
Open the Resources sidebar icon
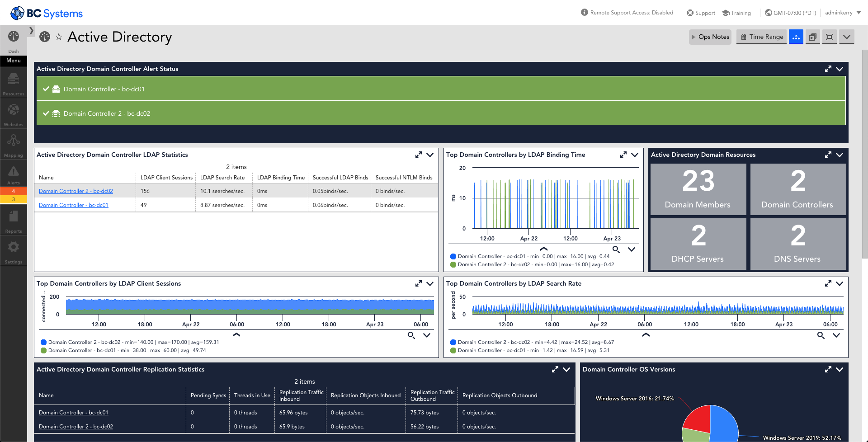[x=14, y=83]
